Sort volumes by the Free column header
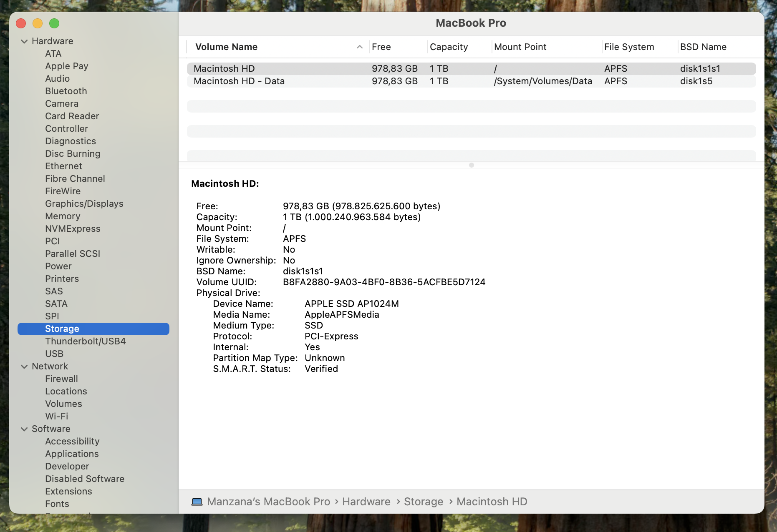 pos(381,47)
